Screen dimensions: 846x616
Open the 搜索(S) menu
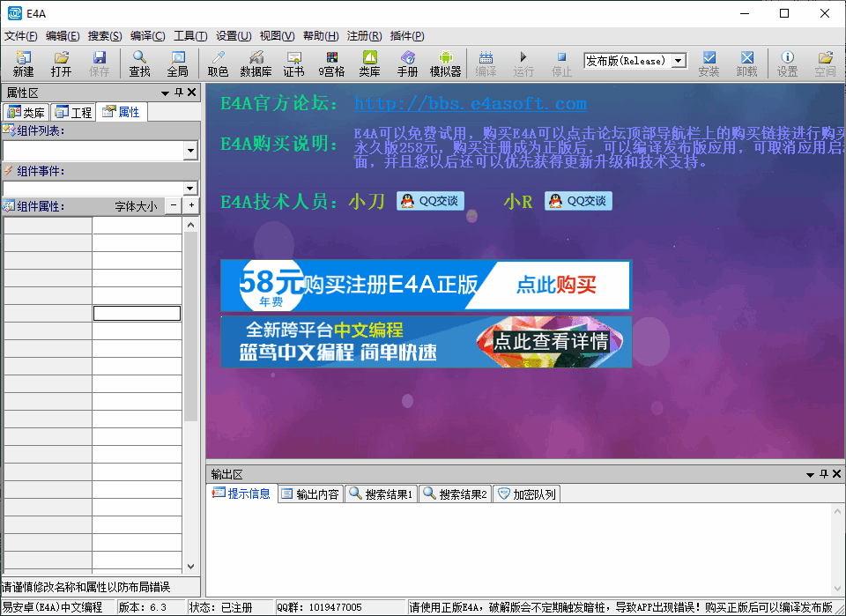coord(105,36)
